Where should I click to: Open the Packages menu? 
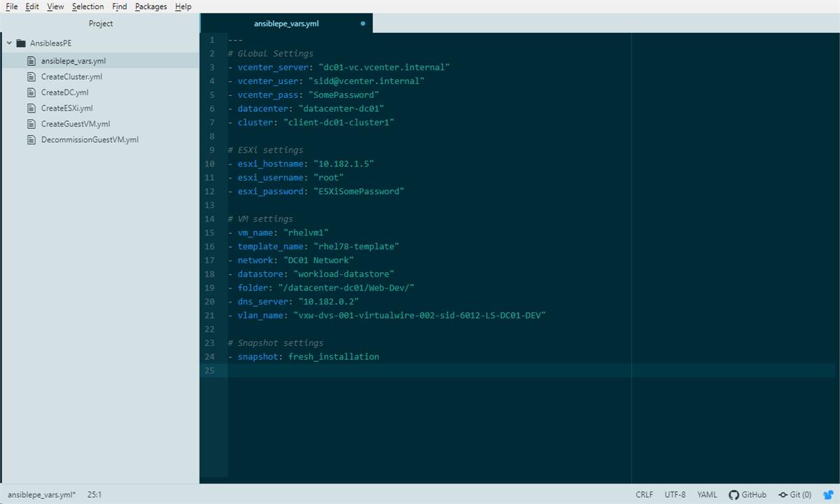[150, 6]
